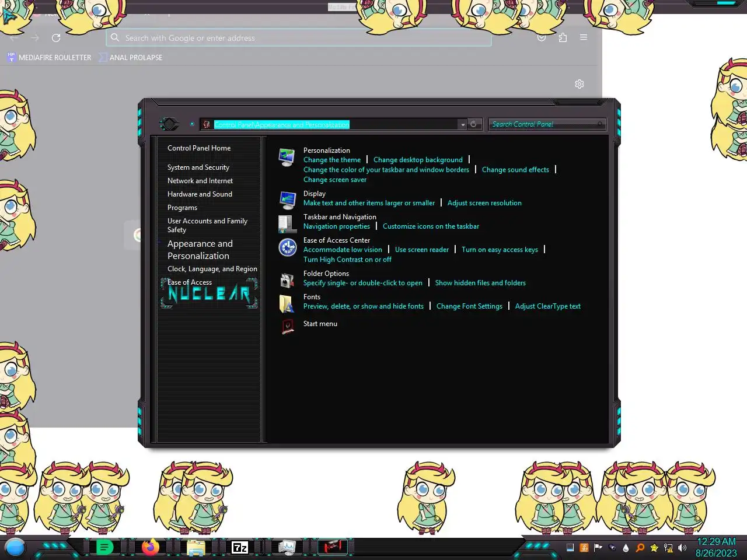Click Turn High Contrast on or off
The image size is (747, 560).
347,260
